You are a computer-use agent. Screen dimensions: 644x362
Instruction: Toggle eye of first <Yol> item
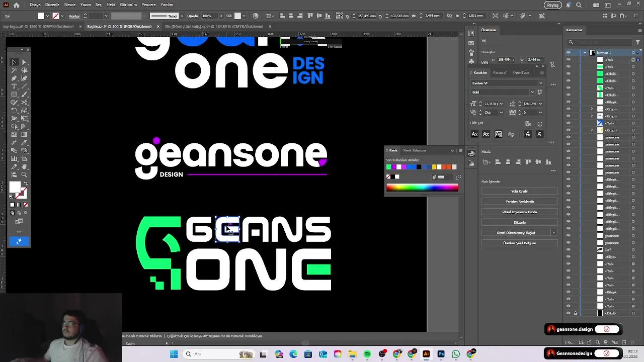pos(569,60)
